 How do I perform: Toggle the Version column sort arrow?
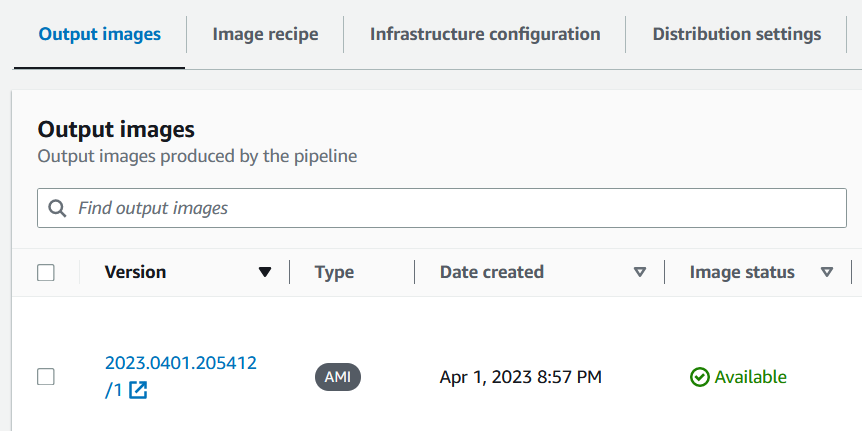click(265, 272)
